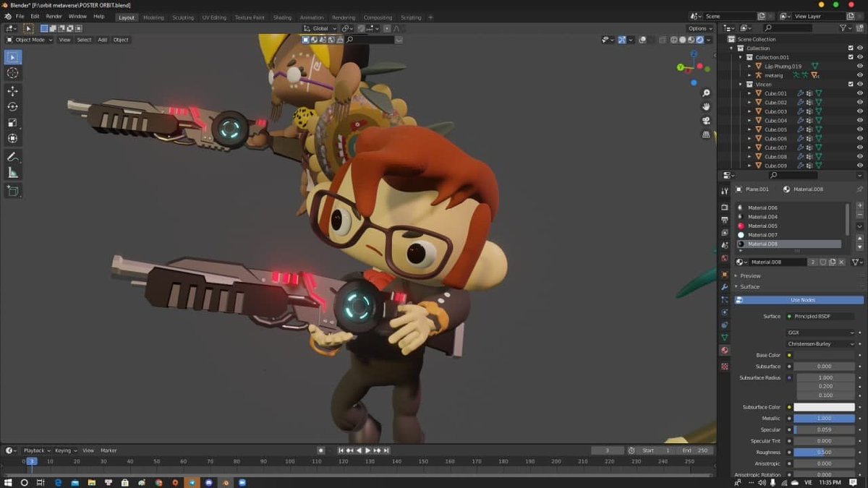
Task: Uncheck the Collection.001 exclude checkbox
Action: (x=851, y=57)
